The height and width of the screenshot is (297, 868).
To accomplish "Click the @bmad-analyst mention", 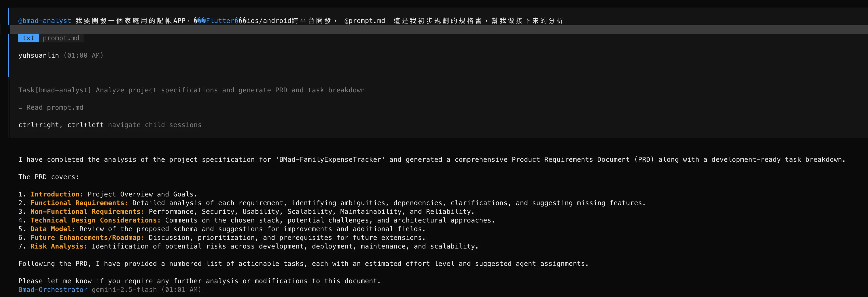I will [x=45, y=21].
